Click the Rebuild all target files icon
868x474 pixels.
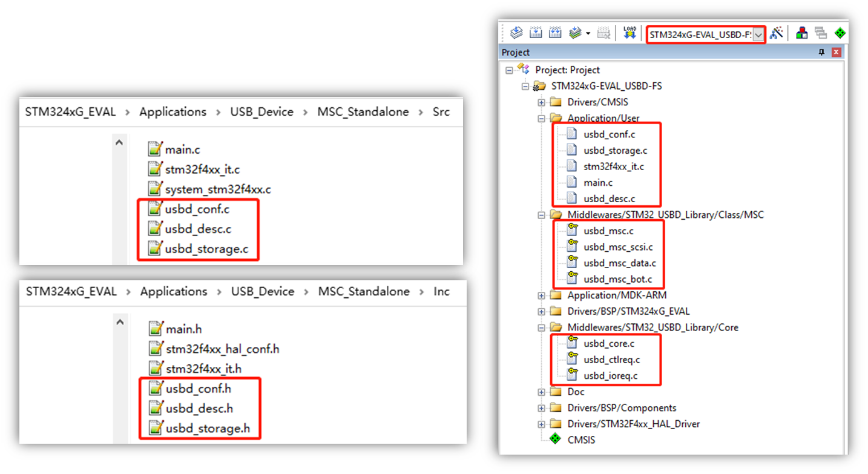[555, 33]
